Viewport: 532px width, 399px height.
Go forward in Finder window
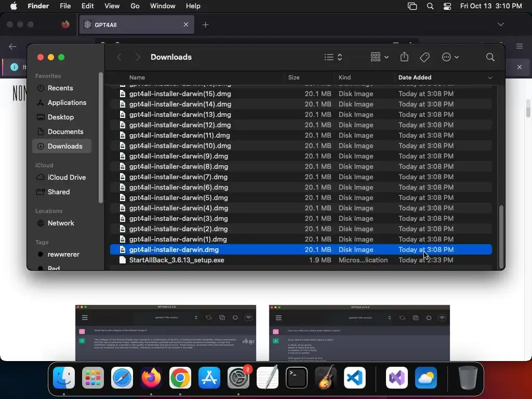point(138,57)
